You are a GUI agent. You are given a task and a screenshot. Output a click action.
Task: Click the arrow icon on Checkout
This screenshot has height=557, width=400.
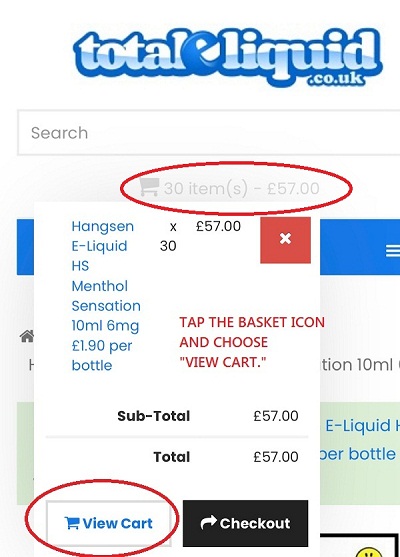point(209,522)
